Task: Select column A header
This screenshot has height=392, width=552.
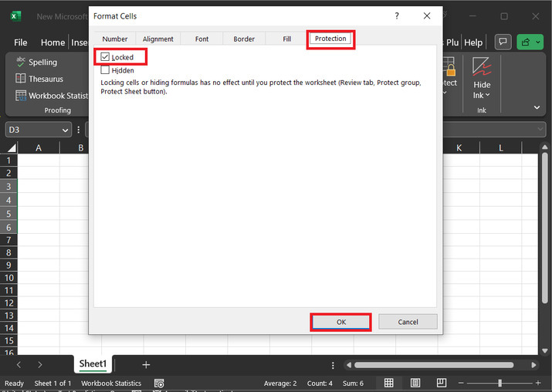Action: (39, 148)
